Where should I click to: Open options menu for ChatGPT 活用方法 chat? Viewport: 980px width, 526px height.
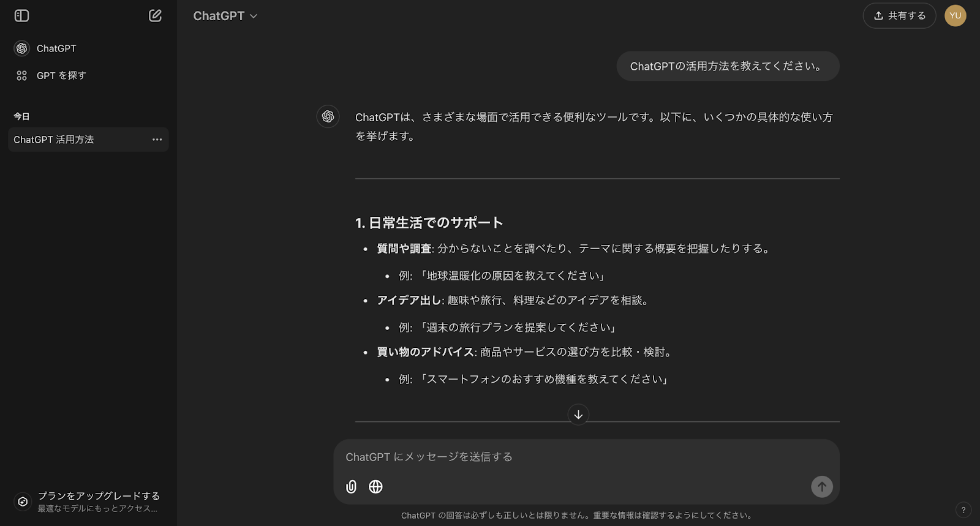click(157, 140)
